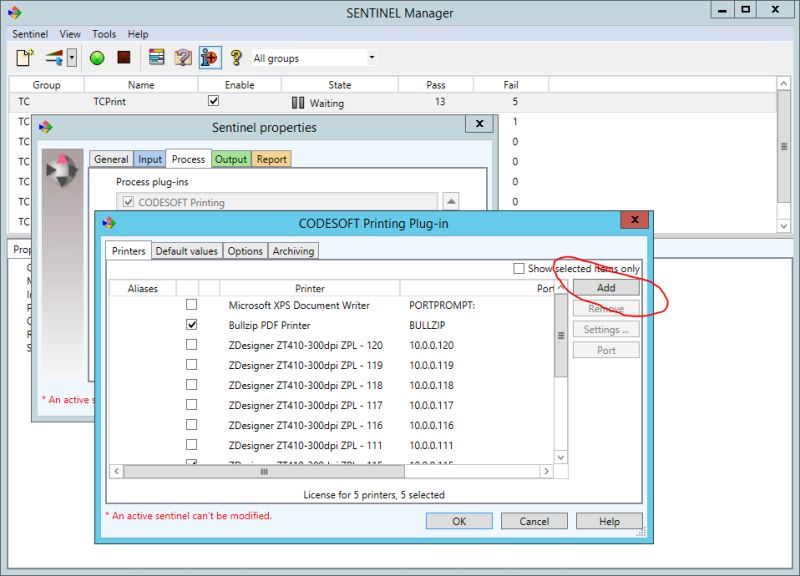Viewport: 800px width, 576px height.
Task: Click printer list right scroll arrow
Action: (546, 471)
